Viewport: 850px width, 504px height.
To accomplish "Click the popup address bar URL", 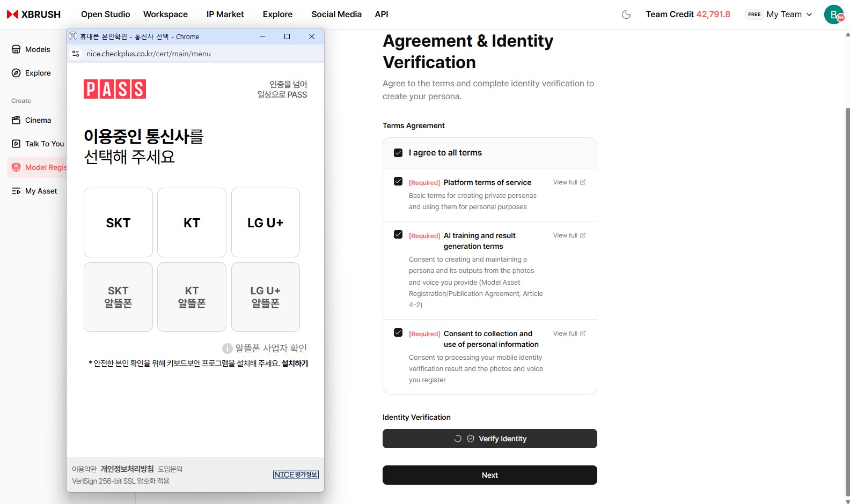I will click(149, 54).
